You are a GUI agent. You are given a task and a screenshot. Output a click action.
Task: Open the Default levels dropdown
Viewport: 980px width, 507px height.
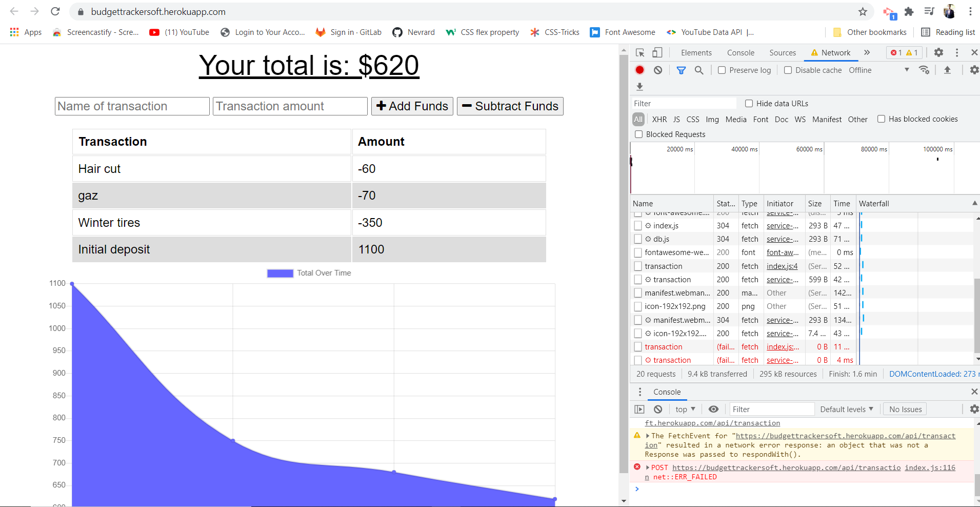pos(846,409)
